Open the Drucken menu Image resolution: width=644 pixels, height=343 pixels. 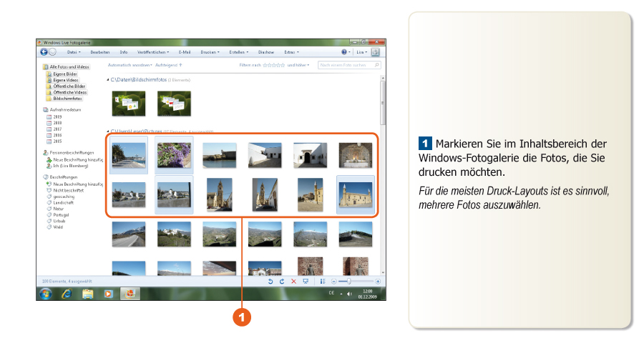coord(210,52)
